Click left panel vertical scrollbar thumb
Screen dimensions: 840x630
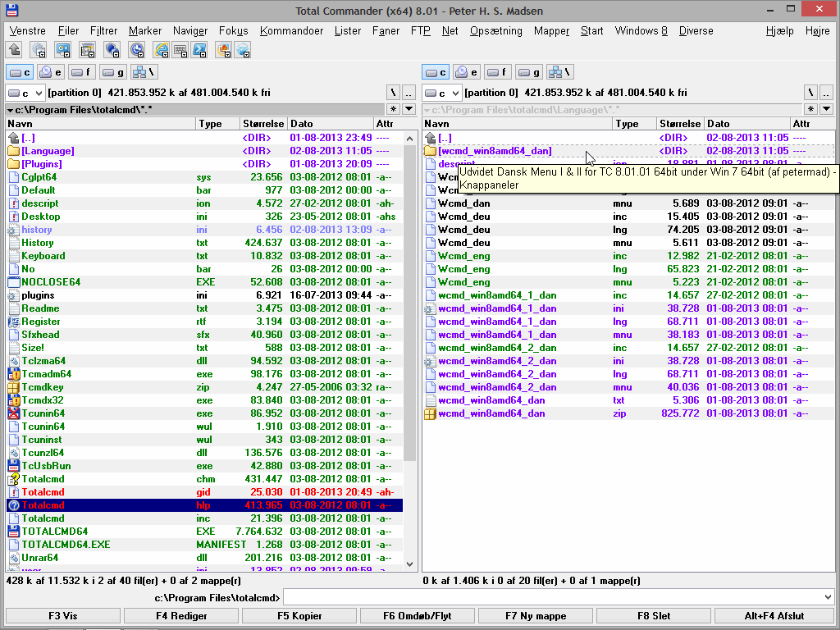(x=410, y=303)
